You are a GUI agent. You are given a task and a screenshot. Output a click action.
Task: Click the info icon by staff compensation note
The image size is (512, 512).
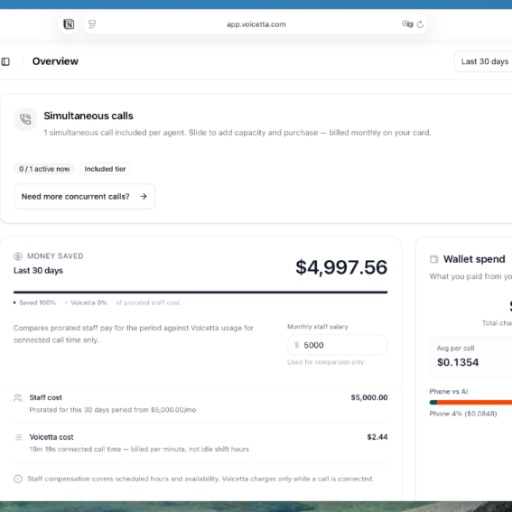(18, 479)
